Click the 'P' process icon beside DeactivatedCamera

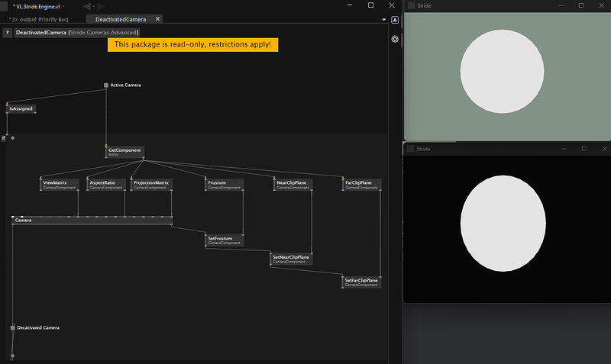coord(8,33)
